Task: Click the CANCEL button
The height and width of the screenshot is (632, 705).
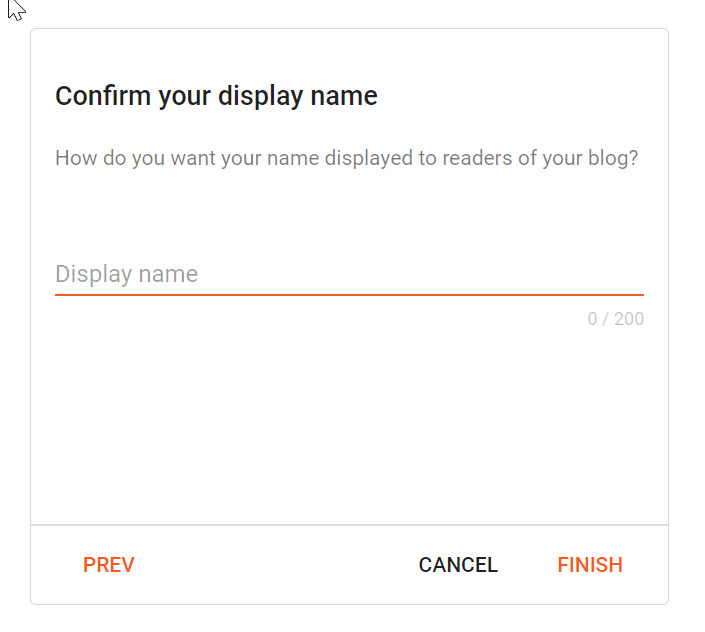Action: [x=458, y=565]
